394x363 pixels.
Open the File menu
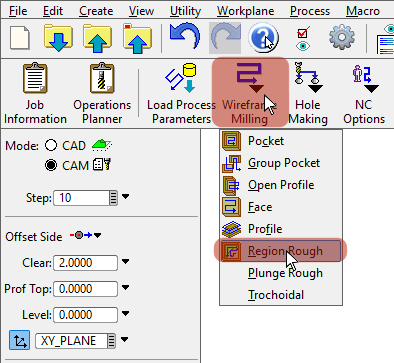(x=18, y=11)
